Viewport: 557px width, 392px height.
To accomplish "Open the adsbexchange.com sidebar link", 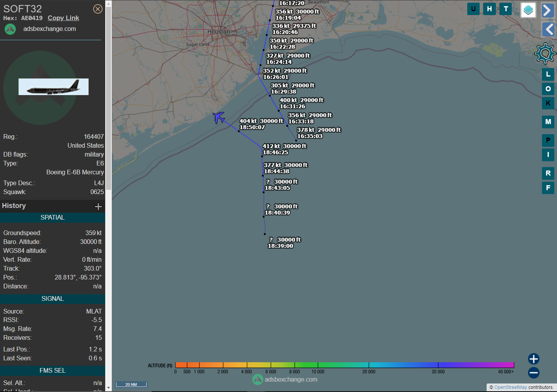I will pyautogui.click(x=50, y=29).
